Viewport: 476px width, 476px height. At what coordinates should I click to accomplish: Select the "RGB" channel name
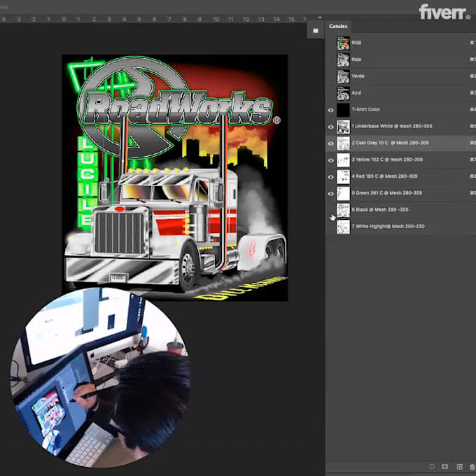point(356,43)
